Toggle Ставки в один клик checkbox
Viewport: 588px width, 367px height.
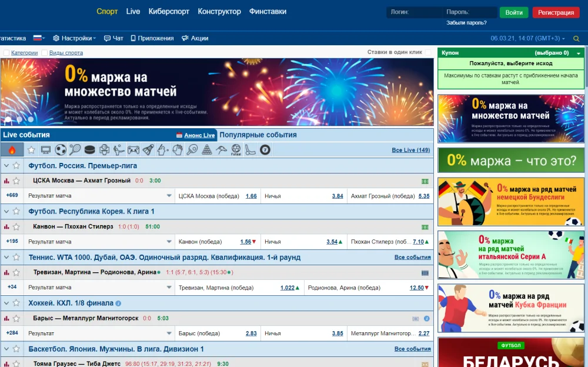428,52
